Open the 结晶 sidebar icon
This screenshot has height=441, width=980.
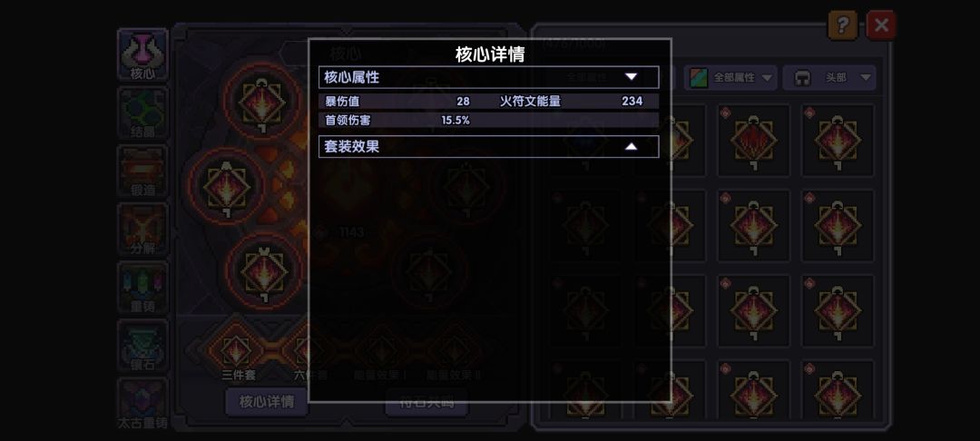[x=142, y=113]
